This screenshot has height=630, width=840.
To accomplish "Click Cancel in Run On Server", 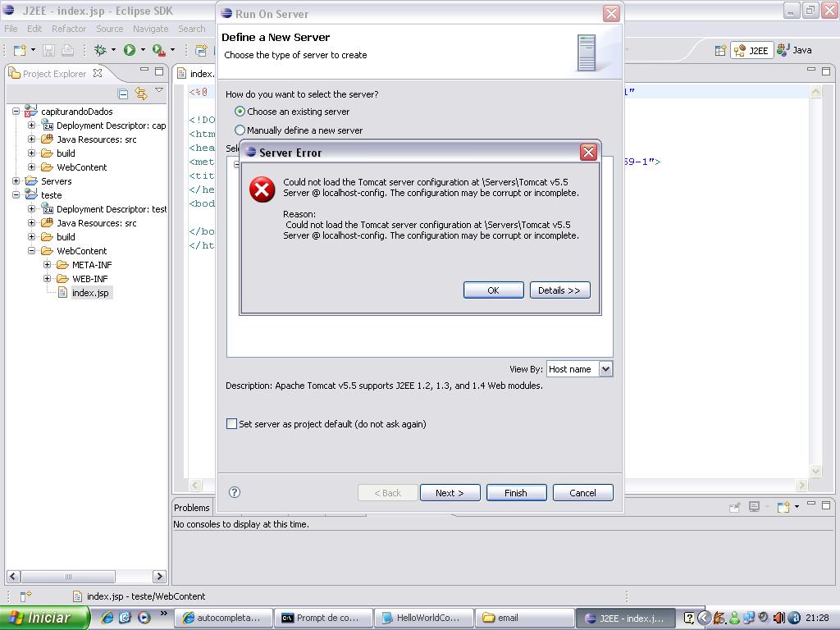I will 583,493.
